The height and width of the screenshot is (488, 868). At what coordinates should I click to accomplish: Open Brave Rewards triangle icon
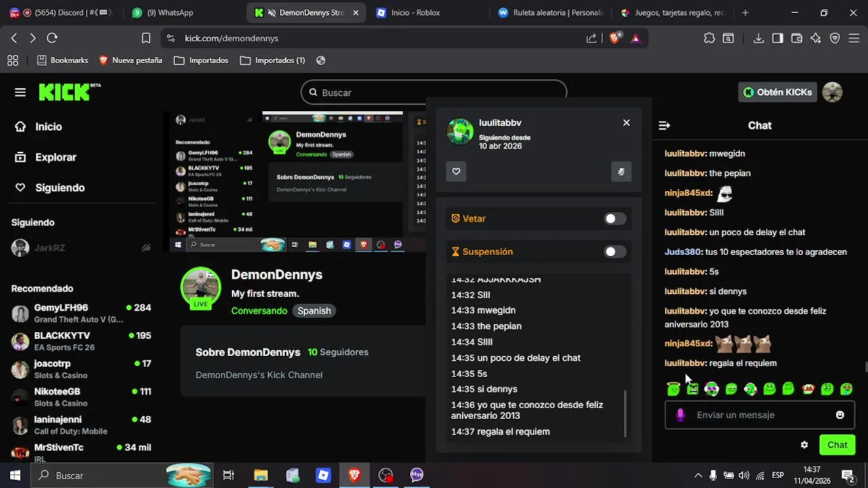pyautogui.click(x=635, y=39)
